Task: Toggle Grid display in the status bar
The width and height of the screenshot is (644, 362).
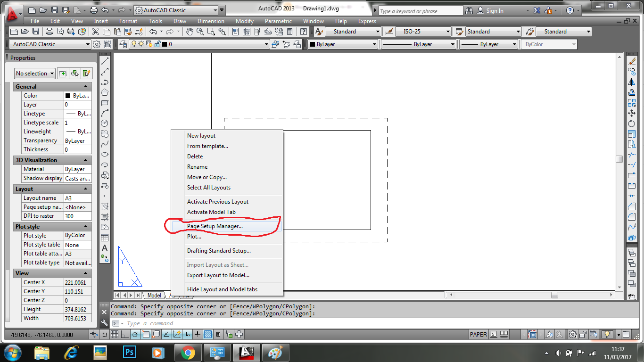Action: 114,334
